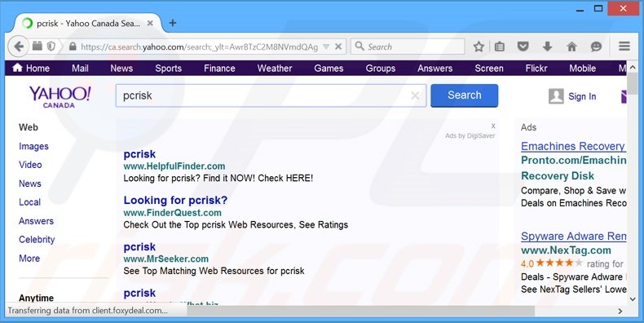Image resolution: width=644 pixels, height=323 pixels.
Task: Click the address bar URL
Action: pyautogui.click(x=199, y=46)
